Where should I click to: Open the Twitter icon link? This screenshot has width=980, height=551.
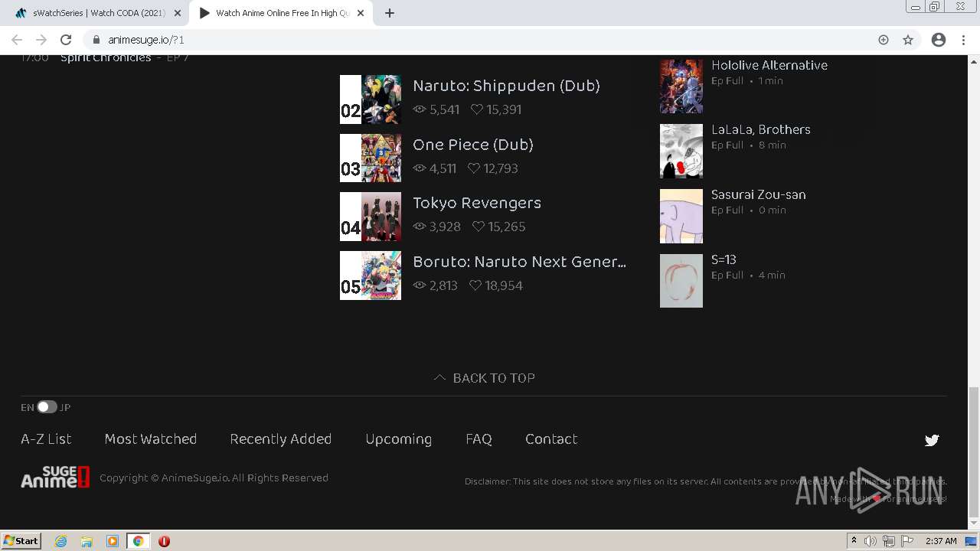click(932, 440)
